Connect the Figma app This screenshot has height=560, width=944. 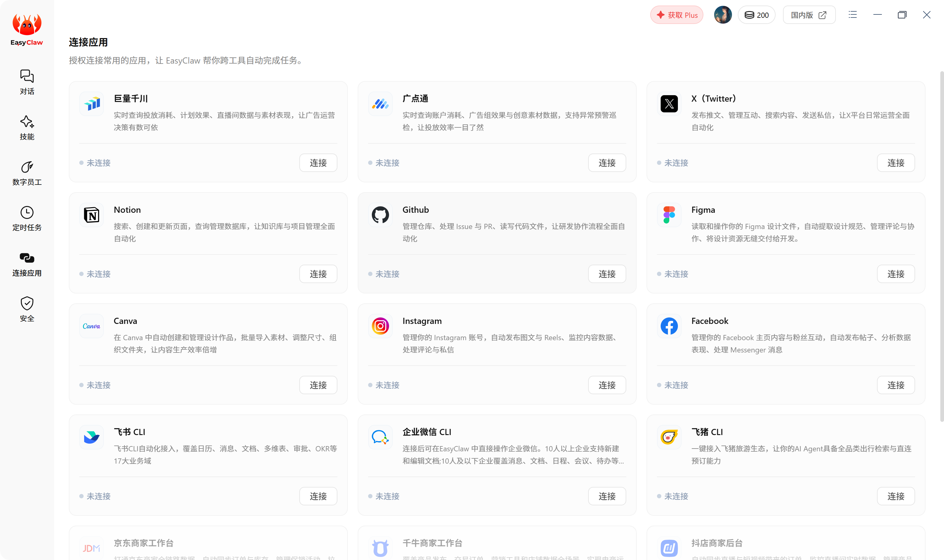(x=896, y=274)
